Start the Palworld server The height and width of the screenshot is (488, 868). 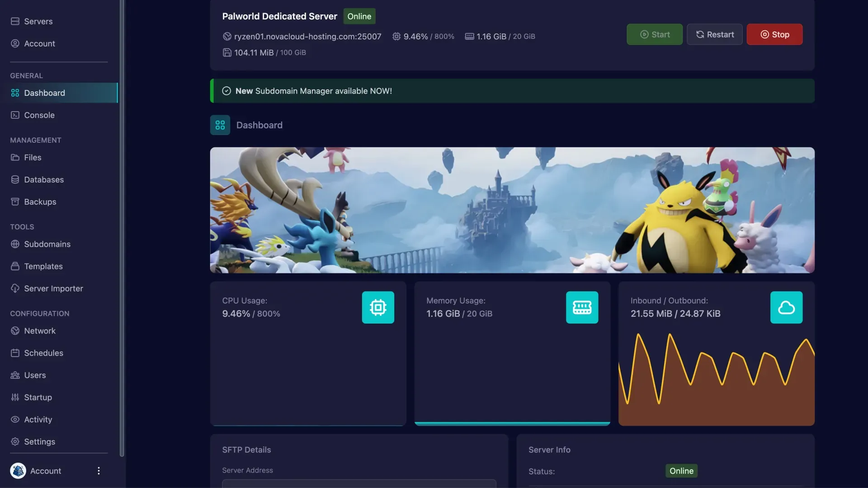point(654,34)
